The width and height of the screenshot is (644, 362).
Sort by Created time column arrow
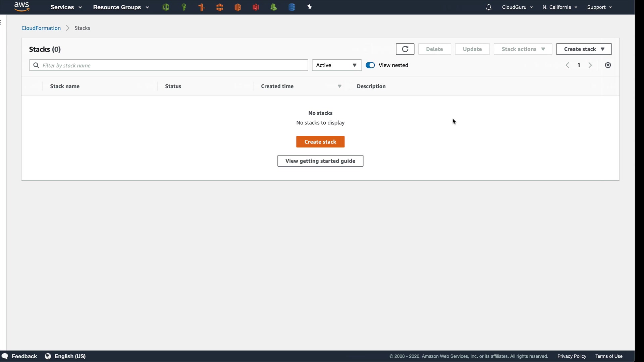(339, 86)
